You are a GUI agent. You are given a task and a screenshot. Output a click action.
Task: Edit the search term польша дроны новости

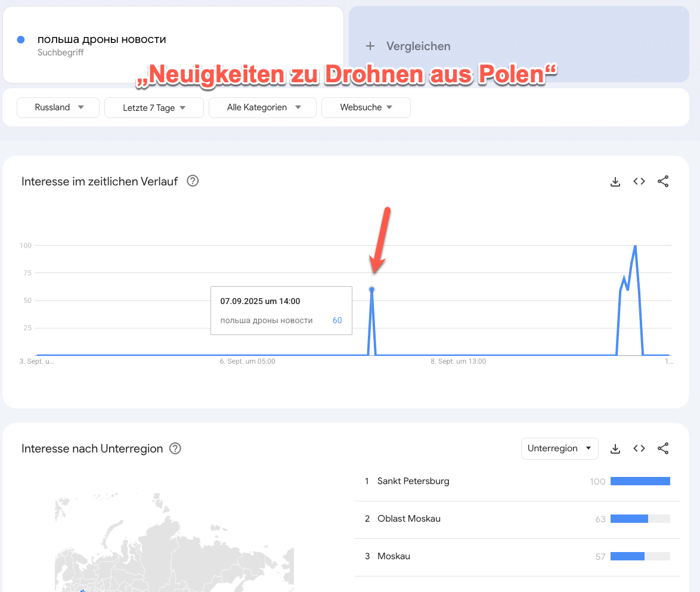(102, 40)
